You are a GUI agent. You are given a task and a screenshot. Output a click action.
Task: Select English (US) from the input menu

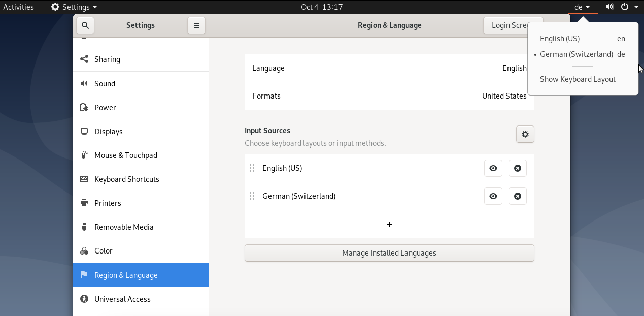click(x=560, y=38)
